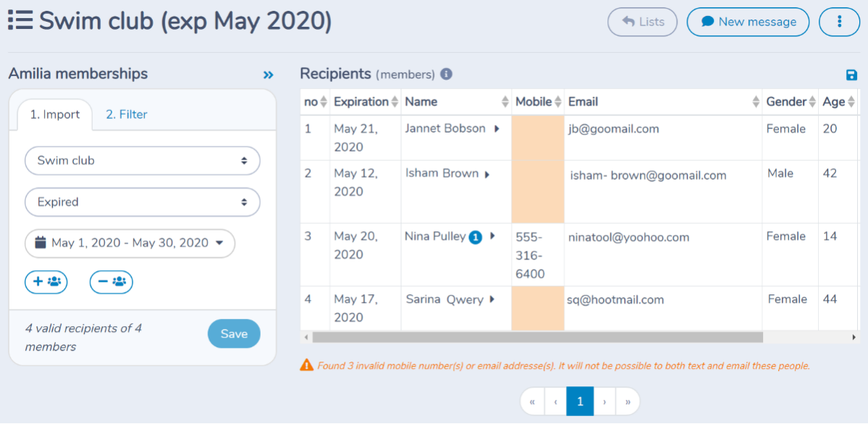Sort table by Mobile column
868x424 pixels.
coord(558,102)
